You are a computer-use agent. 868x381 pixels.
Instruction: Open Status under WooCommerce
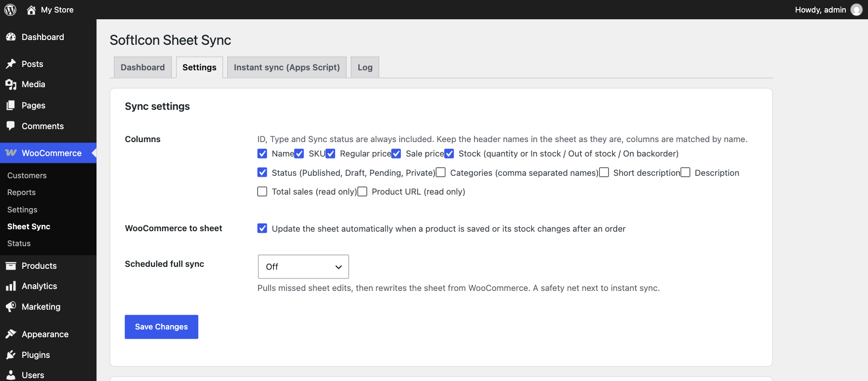19,243
